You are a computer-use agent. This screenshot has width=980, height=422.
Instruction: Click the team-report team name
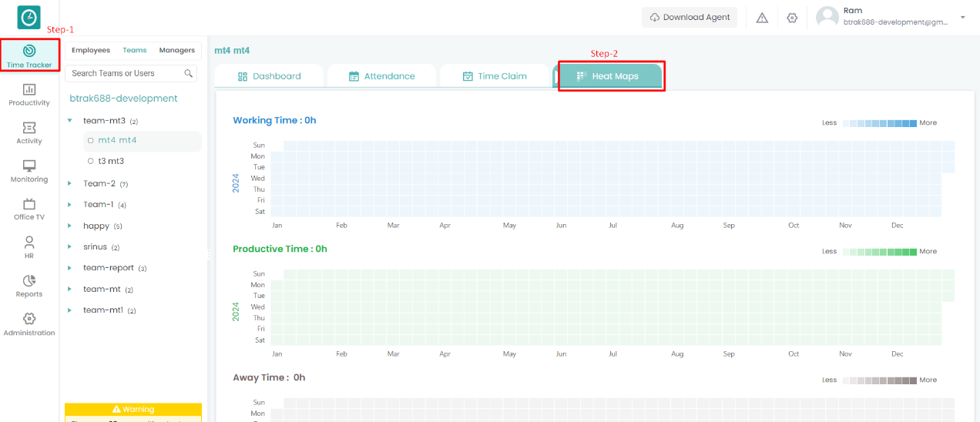(109, 268)
